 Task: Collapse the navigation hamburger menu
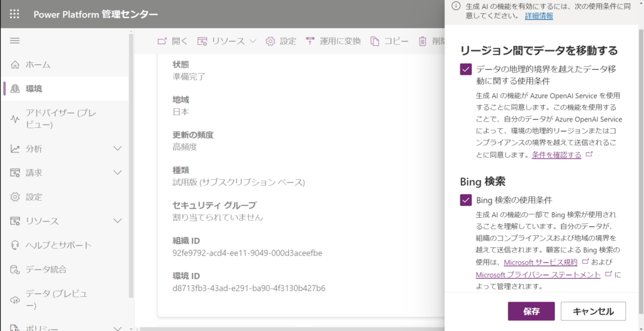(x=15, y=40)
